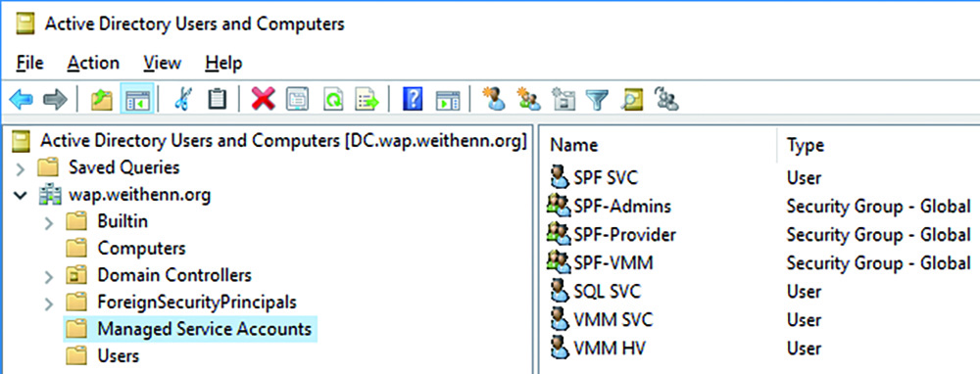980x374 pixels.
Task: Select the Saved Queries tree item
Action: coord(123,167)
